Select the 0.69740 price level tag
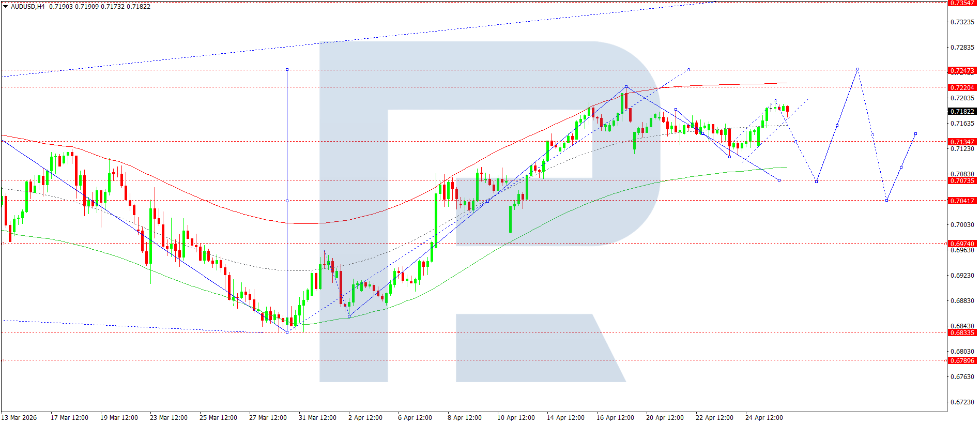980x424 pixels. 962,244
